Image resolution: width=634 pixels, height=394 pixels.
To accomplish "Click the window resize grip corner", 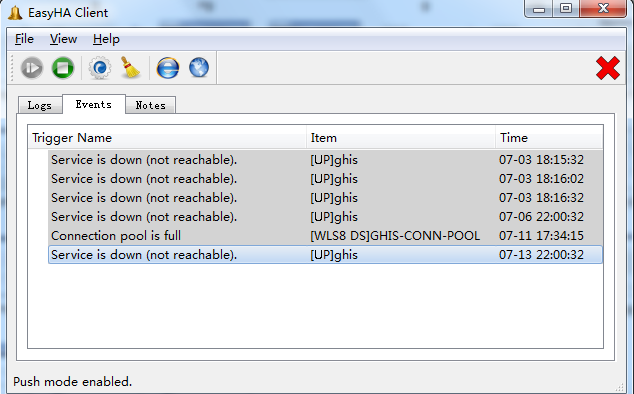I will (x=619, y=387).
